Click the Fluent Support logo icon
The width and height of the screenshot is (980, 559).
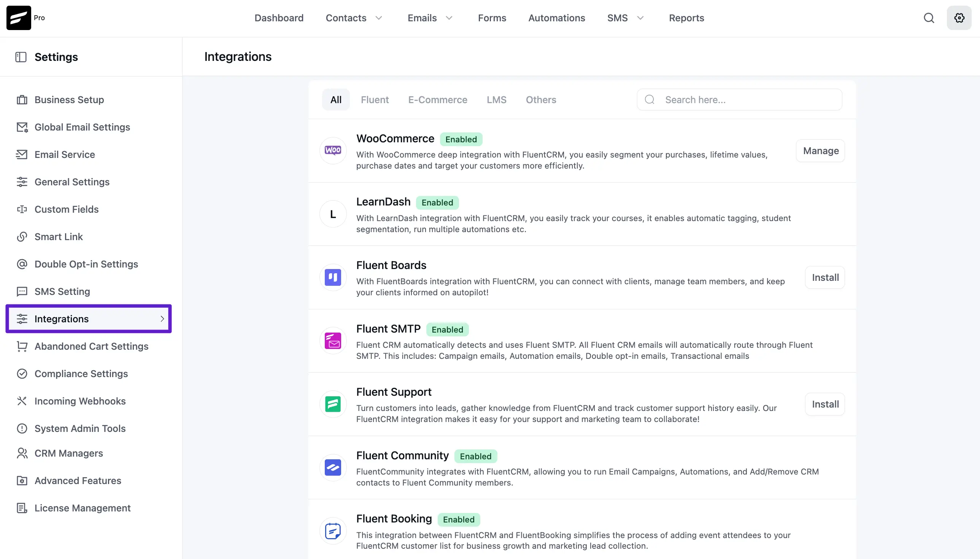point(332,404)
